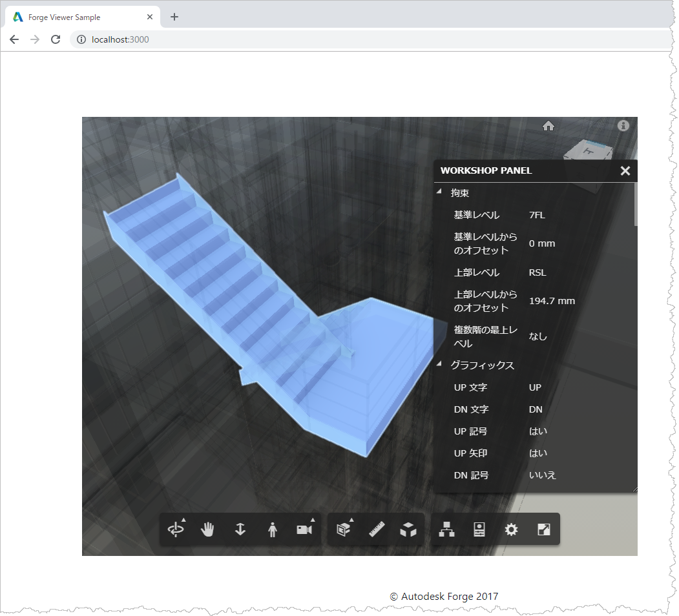Collapse the グラフィックス section

point(439,365)
